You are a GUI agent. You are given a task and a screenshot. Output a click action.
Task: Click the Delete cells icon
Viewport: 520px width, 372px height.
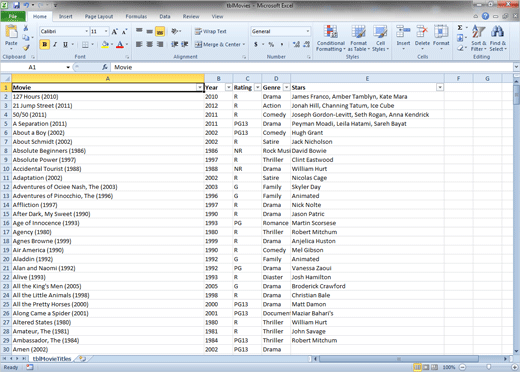click(x=422, y=32)
